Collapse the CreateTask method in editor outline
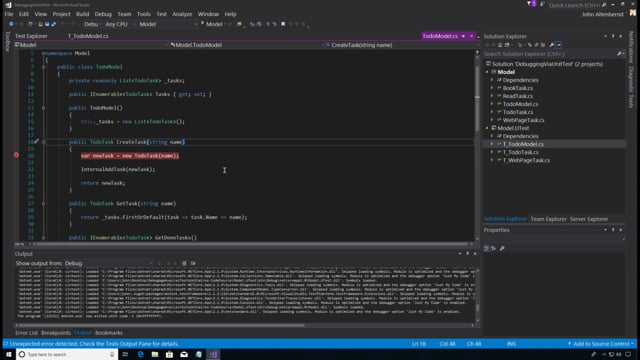The height and width of the screenshot is (360, 640). [44, 142]
